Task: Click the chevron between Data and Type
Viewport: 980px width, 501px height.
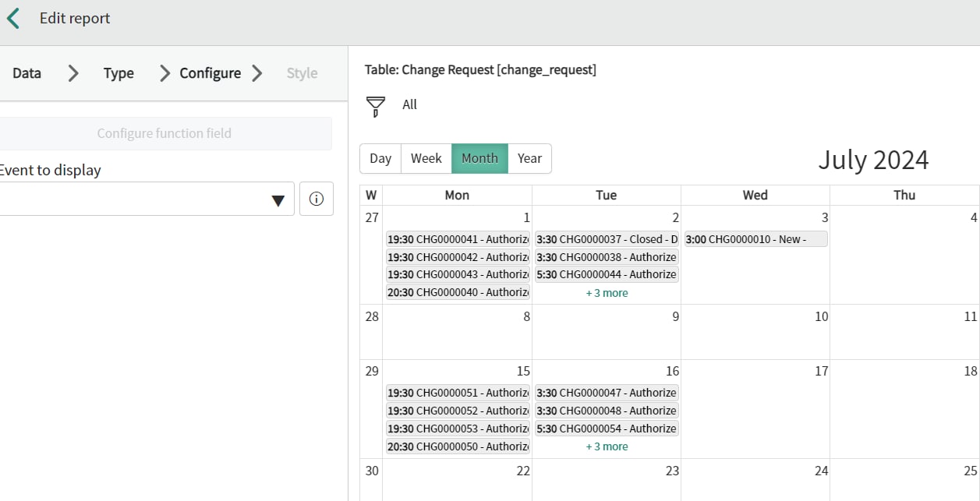Action: (x=72, y=72)
